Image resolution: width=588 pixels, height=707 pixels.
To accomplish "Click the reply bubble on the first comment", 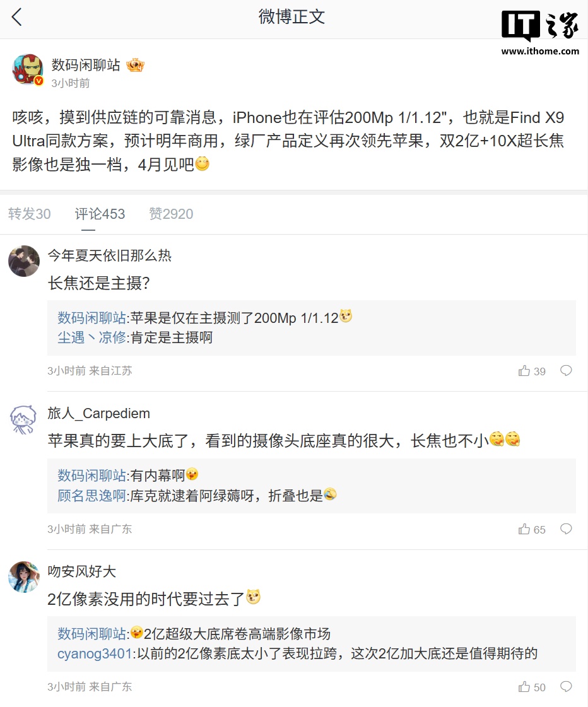I will tap(566, 371).
